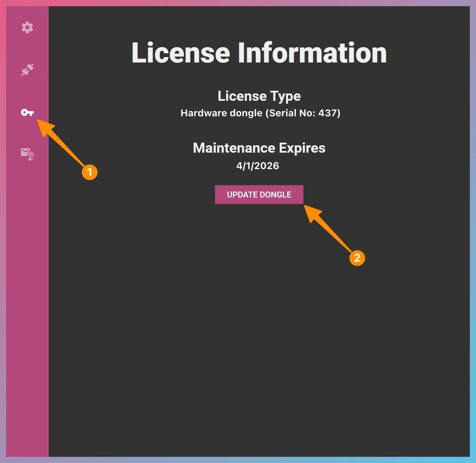Click the maintenance expiry date 4/1/2026
Screen dimensions: 476x463
point(258,166)
